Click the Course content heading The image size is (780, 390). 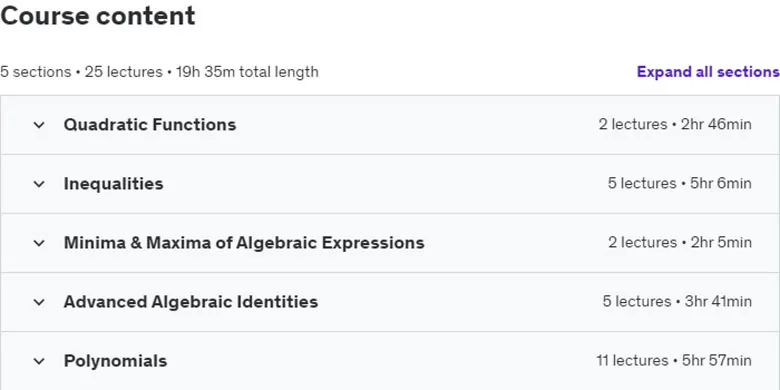click(98, 16)
